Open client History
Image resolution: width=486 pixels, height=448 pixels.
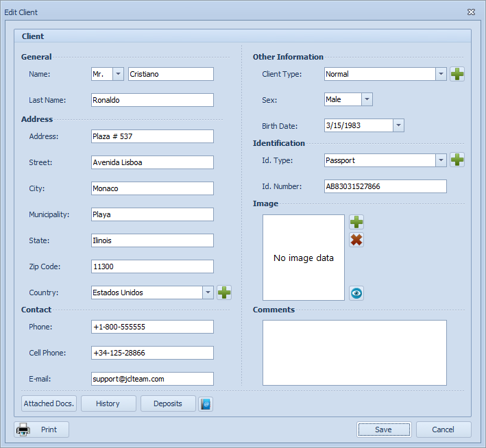pos(108,404)
